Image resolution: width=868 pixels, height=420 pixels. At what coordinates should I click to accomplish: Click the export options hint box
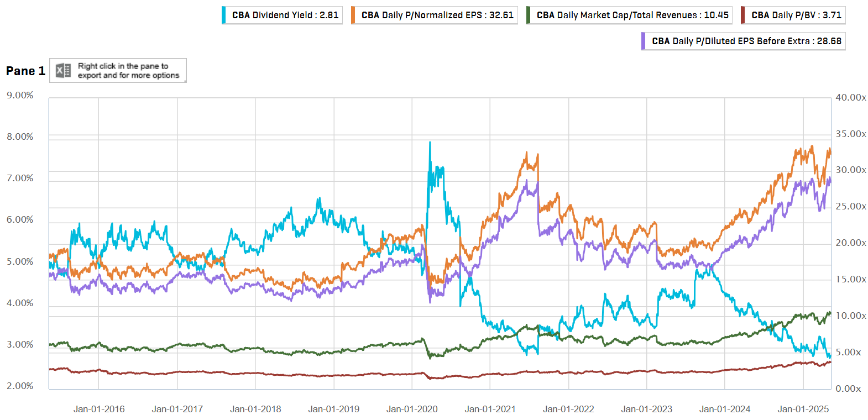(x=128, y=71)
